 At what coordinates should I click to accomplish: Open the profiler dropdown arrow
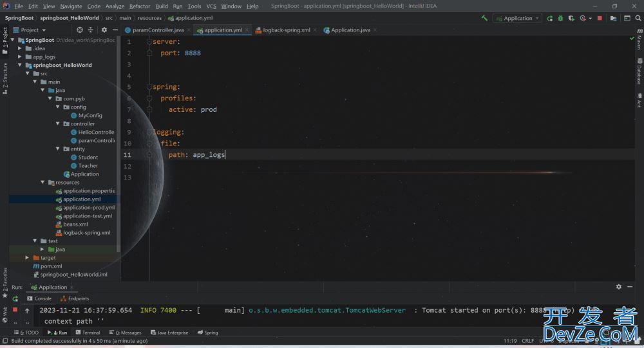pos(590,19)
